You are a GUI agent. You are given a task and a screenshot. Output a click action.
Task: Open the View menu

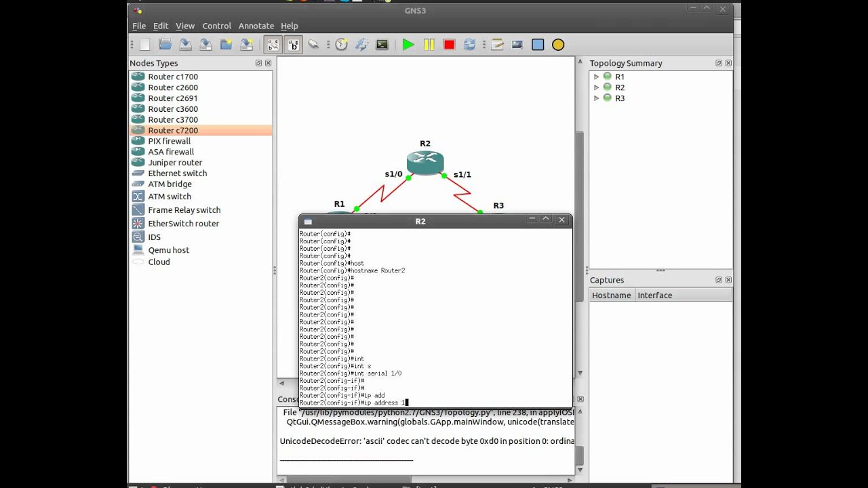[x=185, y=26]
